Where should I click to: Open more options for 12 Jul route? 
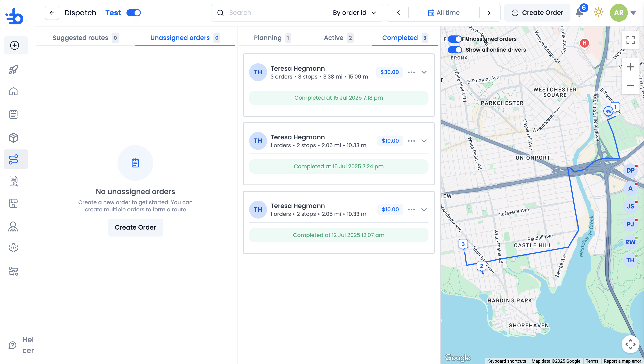coord(411,210)
